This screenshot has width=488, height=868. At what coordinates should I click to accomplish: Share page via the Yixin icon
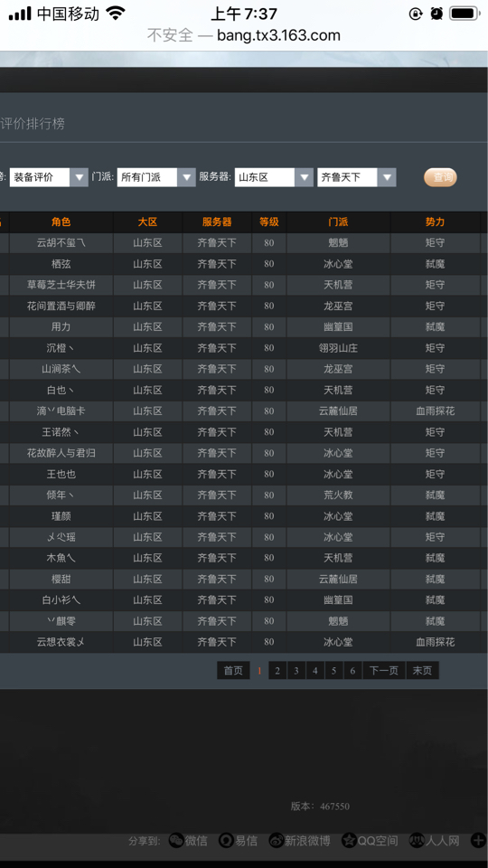click(226, 840)
